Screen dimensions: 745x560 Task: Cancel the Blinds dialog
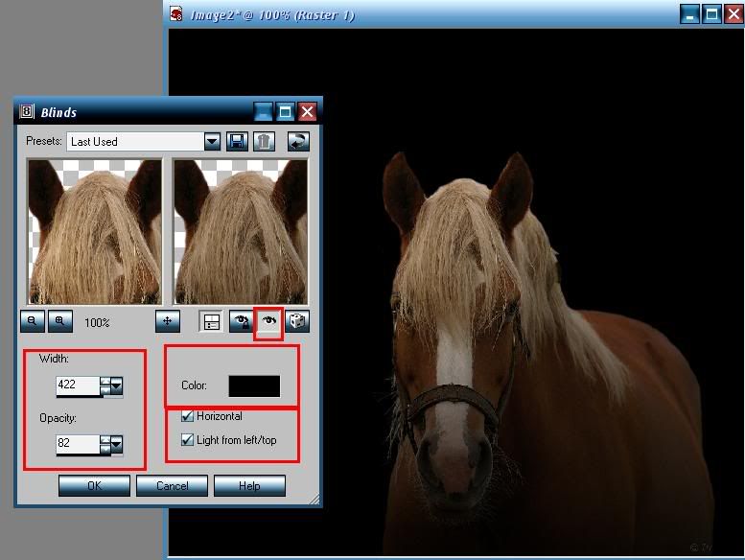click(x=172, y=485)
